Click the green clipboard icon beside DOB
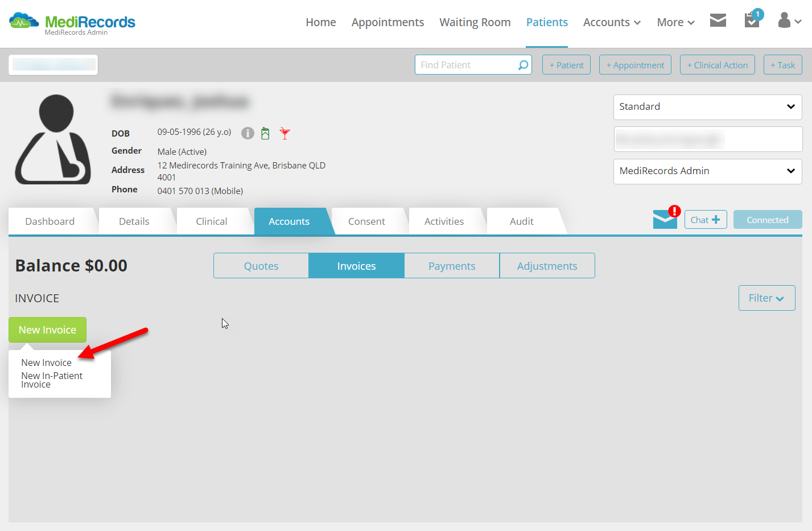 click(265, 133)
